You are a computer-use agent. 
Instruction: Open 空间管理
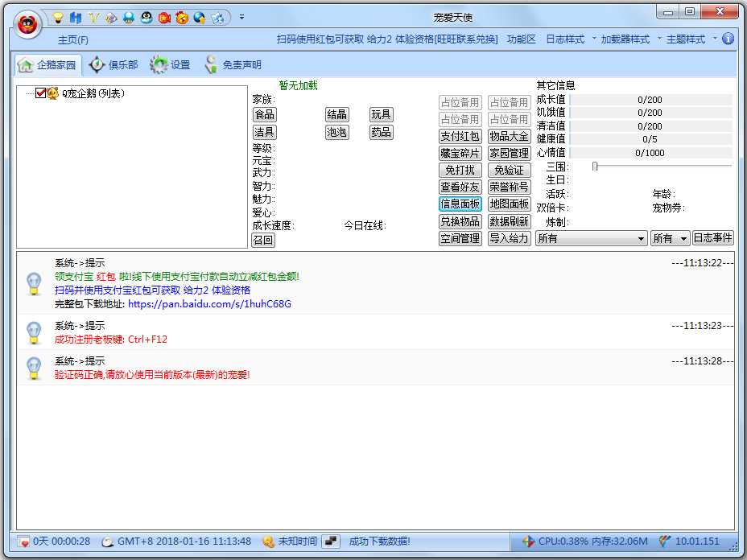460,239
